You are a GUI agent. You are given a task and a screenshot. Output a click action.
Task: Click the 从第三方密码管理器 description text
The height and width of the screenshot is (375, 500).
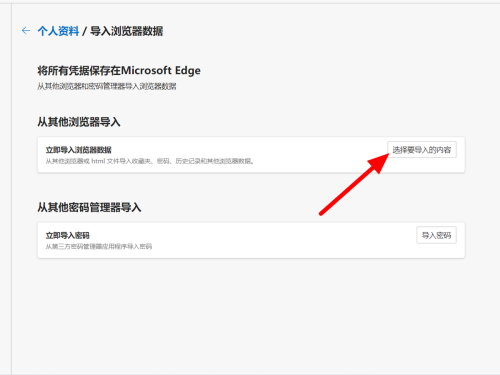pyautogui.click(x=99, y=247)
